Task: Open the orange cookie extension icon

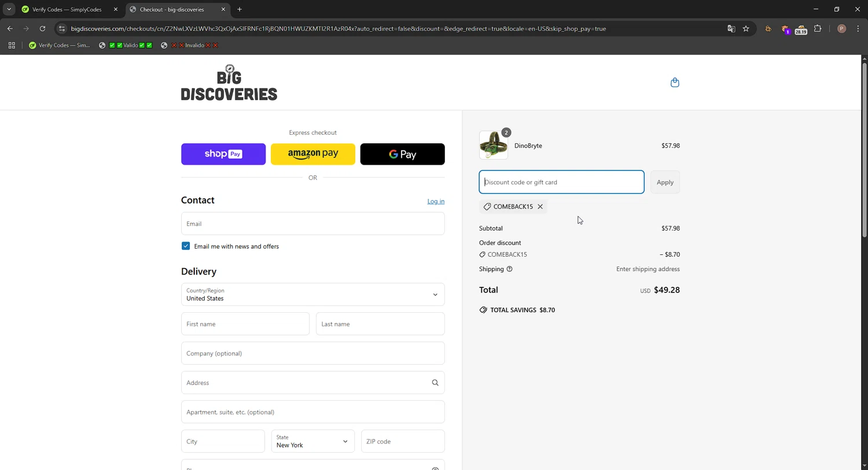Action: pyautogui.click(x=768, y=28)
